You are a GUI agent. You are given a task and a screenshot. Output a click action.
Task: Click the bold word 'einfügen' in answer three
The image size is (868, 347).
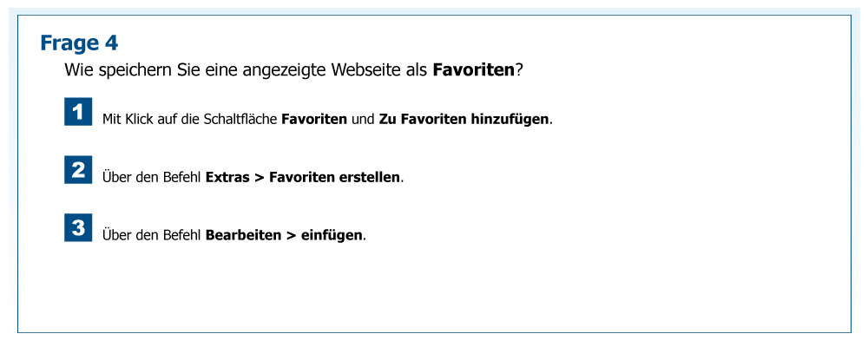tap(332, 235)
